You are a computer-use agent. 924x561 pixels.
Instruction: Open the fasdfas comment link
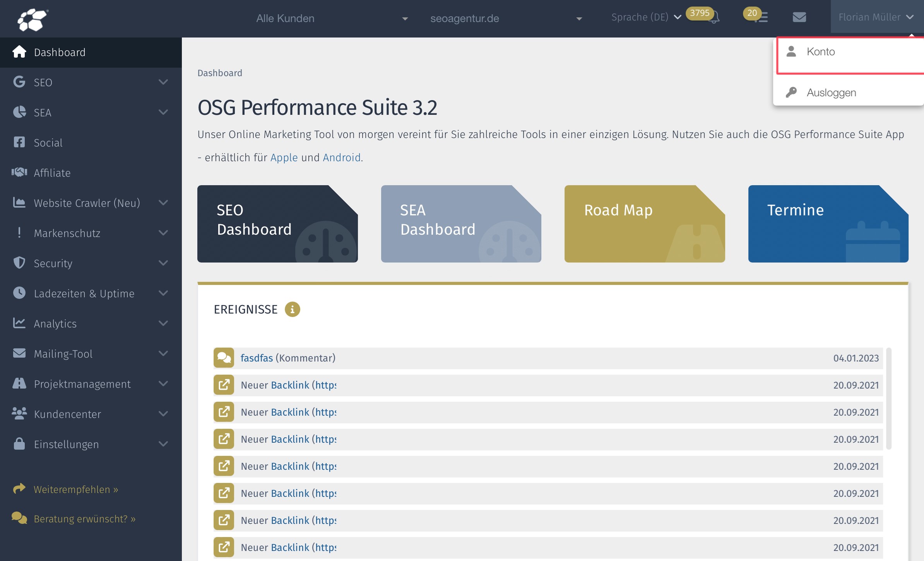[257, 358]
